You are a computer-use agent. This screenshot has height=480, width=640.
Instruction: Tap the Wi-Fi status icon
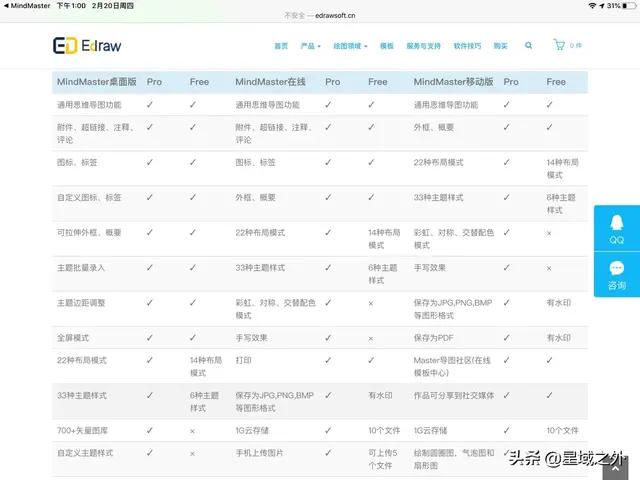(x=592, y=6)
